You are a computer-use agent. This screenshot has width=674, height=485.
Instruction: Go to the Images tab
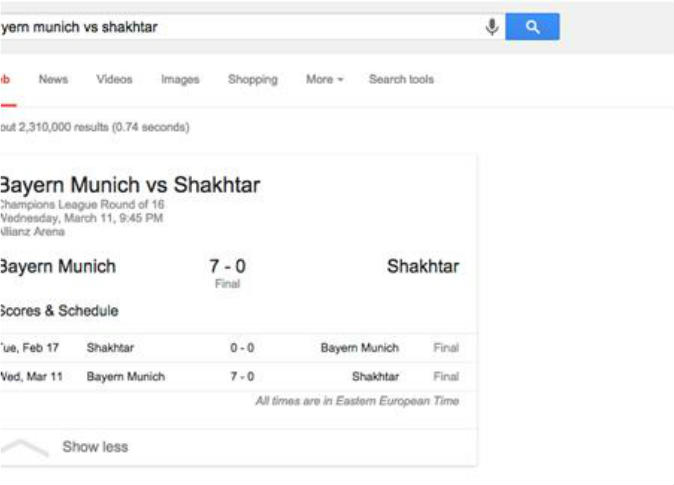180,80
